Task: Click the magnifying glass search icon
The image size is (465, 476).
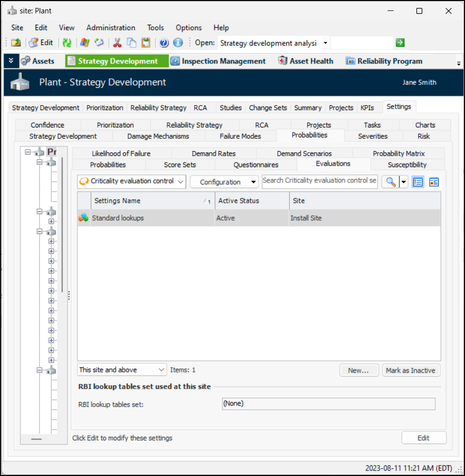Action: point(391,182)
